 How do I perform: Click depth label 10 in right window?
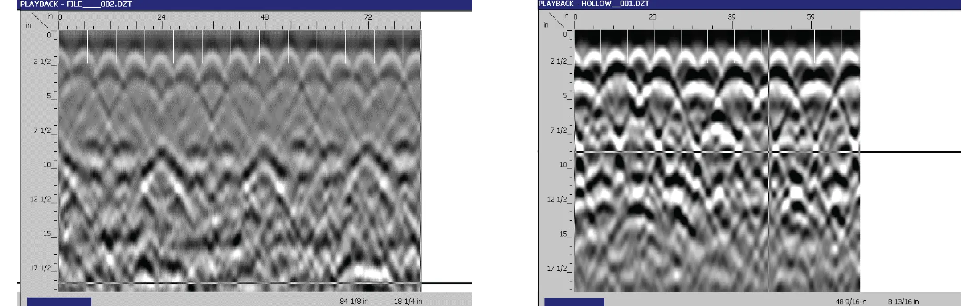(563, 165)
